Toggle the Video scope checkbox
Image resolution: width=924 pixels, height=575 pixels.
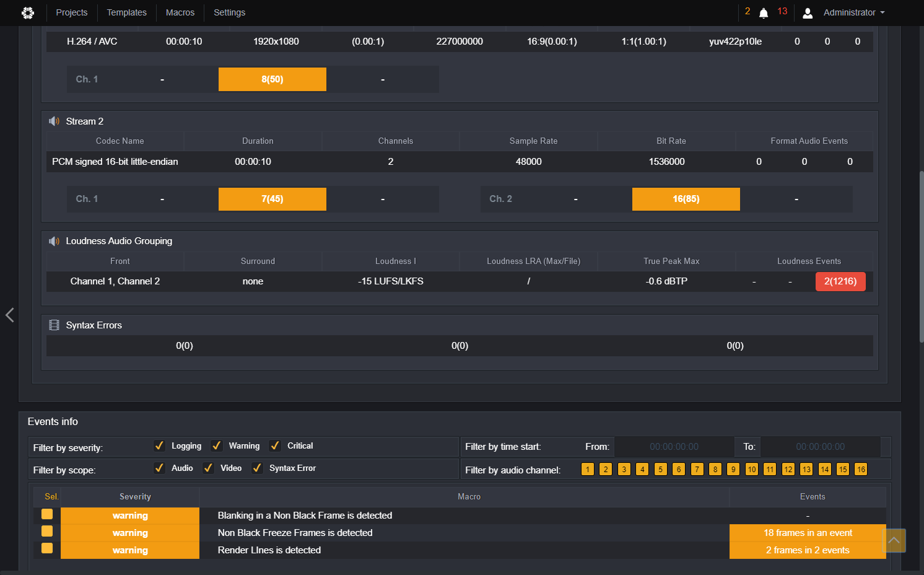(208, 468)
